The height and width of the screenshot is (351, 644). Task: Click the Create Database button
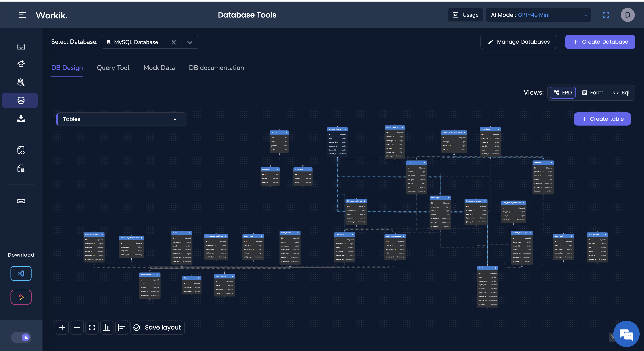(x=600, y=42)
